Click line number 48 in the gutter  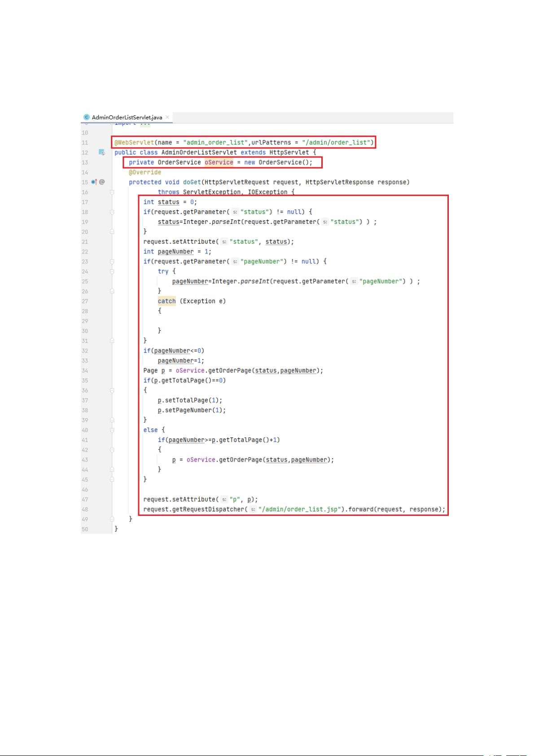click(x=85, y=509)
